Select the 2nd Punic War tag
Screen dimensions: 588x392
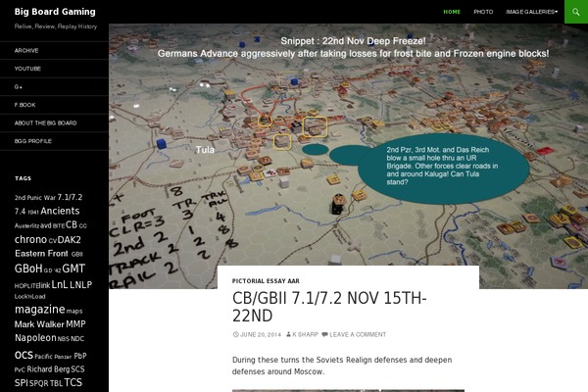(35, 198)
